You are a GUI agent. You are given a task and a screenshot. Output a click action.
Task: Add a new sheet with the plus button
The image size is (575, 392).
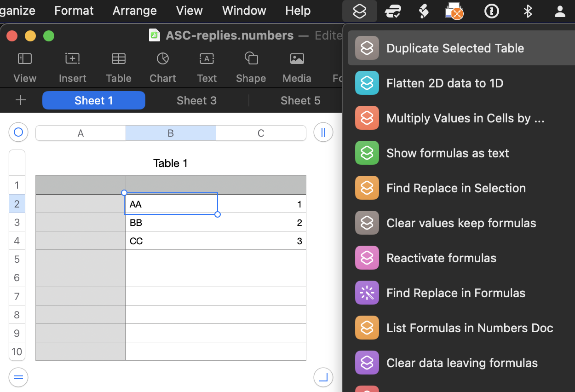point(19,100)
